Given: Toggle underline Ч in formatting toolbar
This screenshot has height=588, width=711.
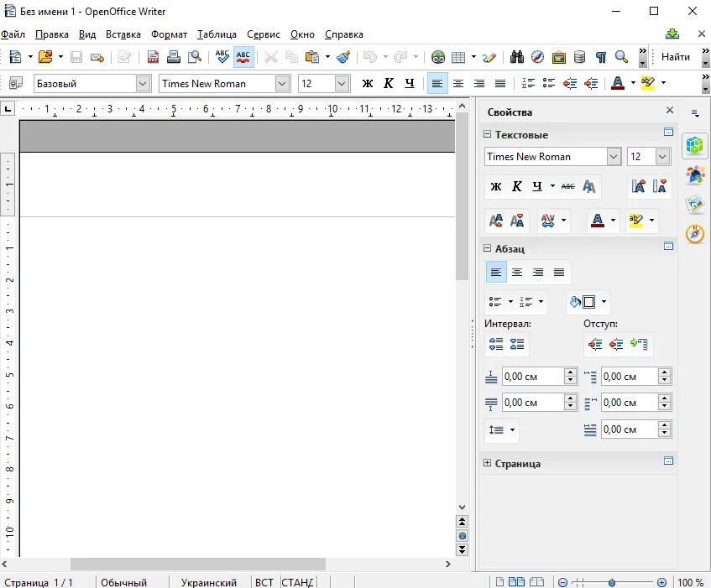Looking at the screenshot, I should click(410, 83).
